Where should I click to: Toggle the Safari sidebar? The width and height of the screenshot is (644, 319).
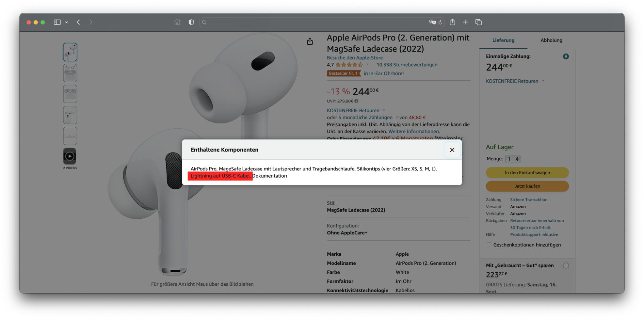click(x=57, y=22)
